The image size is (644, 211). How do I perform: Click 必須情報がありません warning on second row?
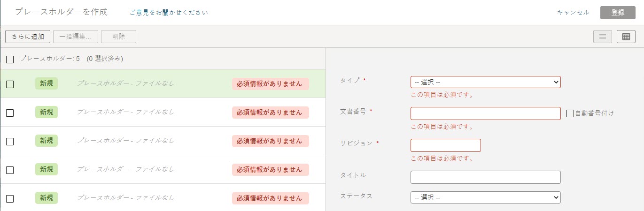pyautogui.click(x=271, y=113)
